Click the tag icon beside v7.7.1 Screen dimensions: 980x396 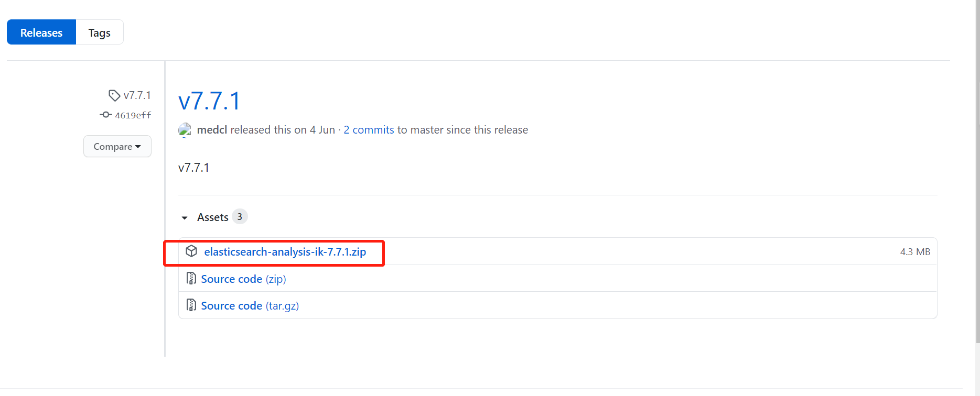click(114, 95)
